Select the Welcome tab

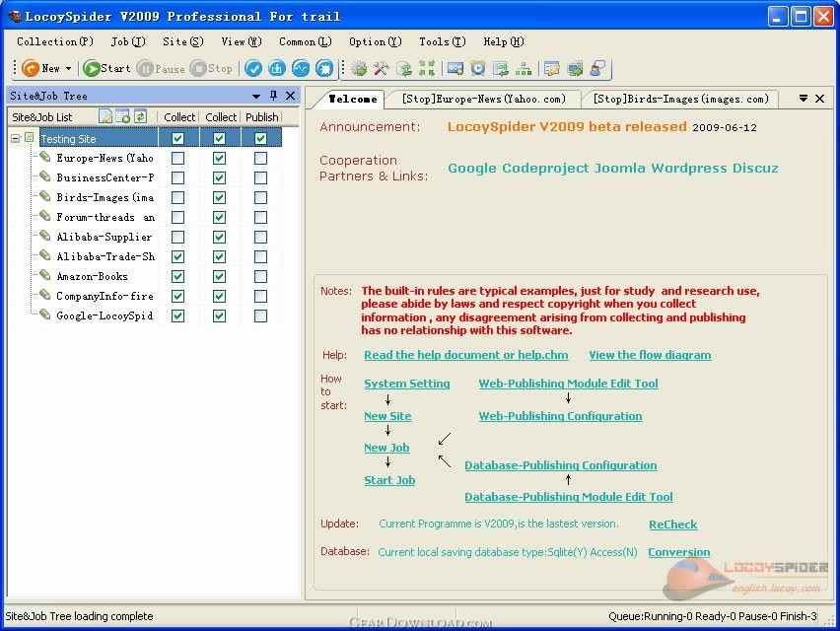point(353,99)
